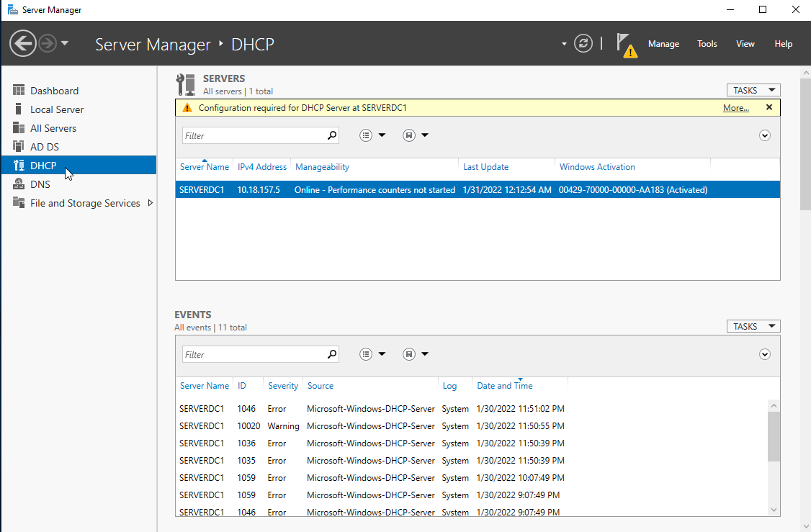
Task: Open the Manage menu
Action: click(663, 43)
